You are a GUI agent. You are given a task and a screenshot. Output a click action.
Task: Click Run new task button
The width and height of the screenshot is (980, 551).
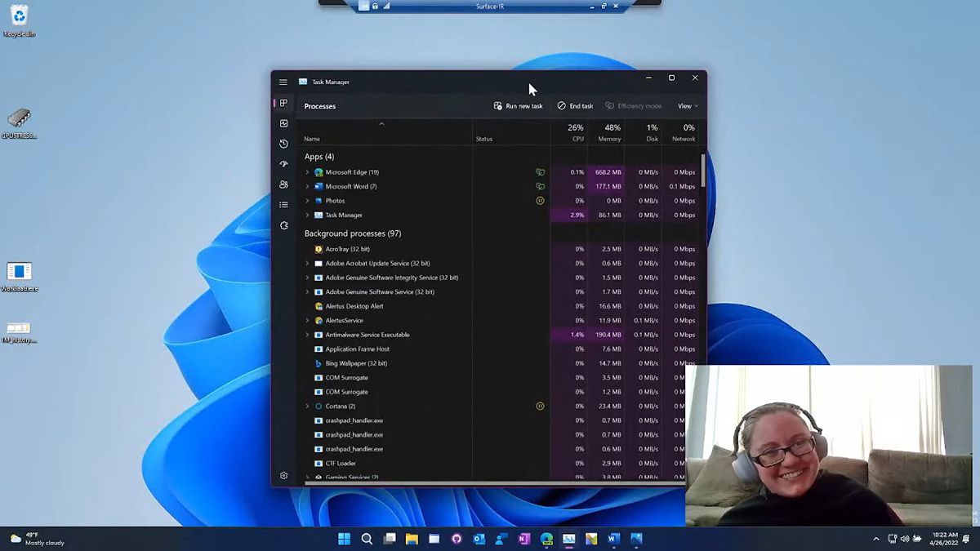click(x=518, y=106)
